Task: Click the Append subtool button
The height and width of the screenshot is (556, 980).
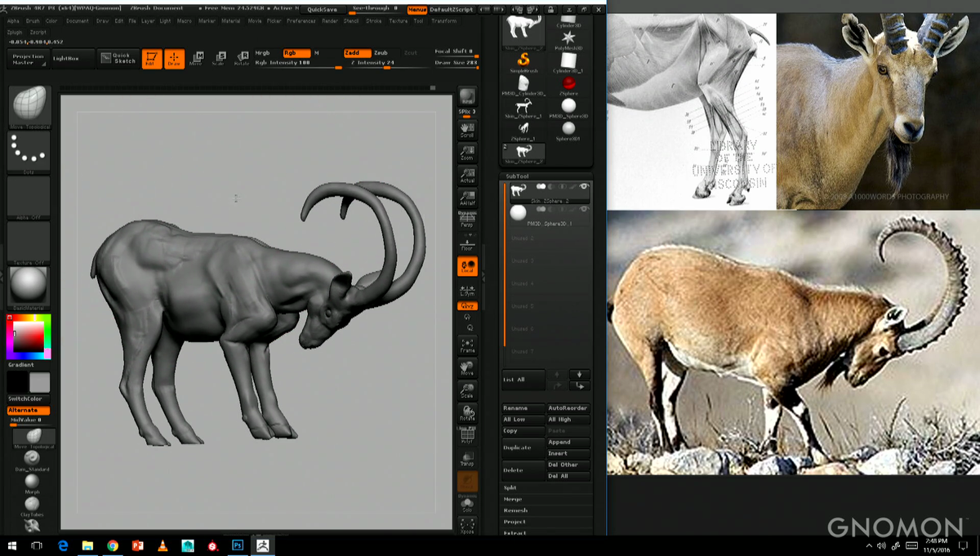Action: (568, 441)
